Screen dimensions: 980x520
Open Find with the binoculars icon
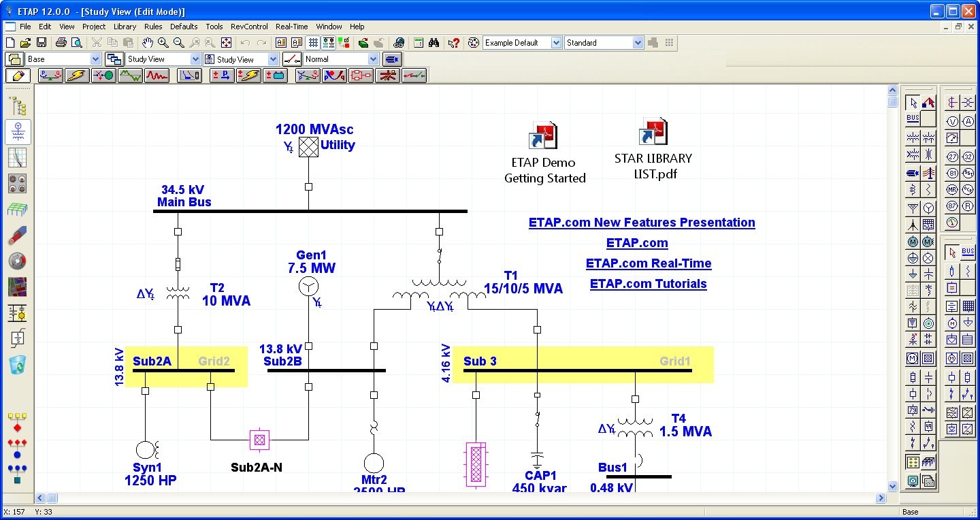434,42
